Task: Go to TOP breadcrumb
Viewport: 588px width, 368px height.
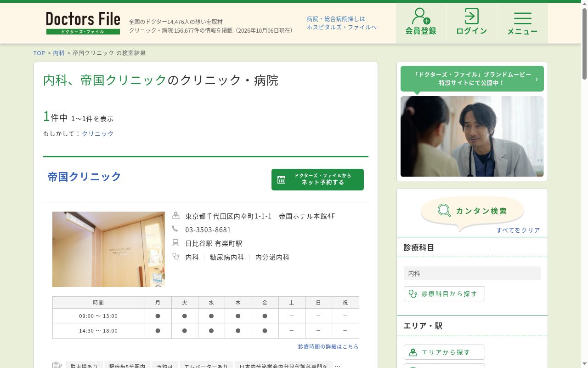Action: [x=39, y=53]
